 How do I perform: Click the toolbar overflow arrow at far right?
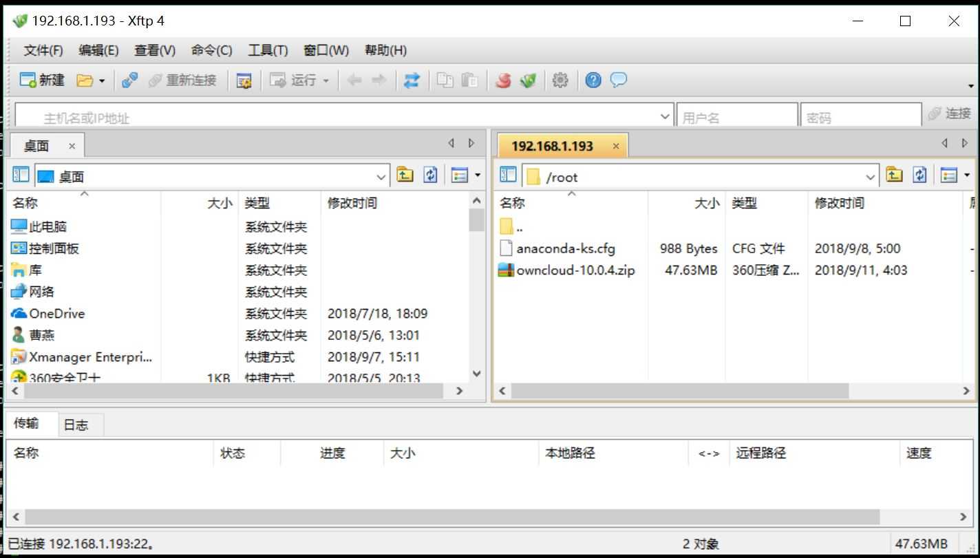click(x=971, y=86)
